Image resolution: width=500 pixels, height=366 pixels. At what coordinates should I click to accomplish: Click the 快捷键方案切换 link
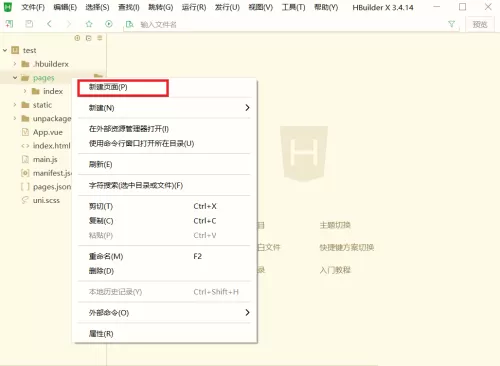click(347, 247)
